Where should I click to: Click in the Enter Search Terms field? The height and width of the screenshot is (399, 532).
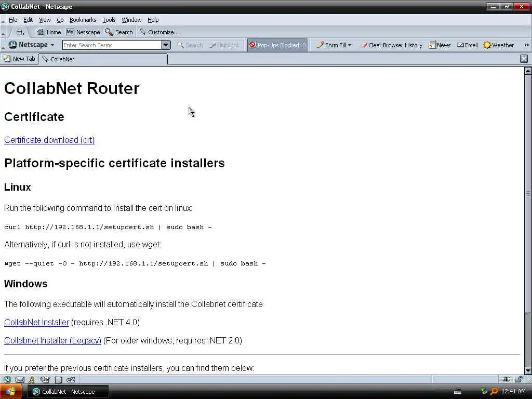[x=112, y=45]
